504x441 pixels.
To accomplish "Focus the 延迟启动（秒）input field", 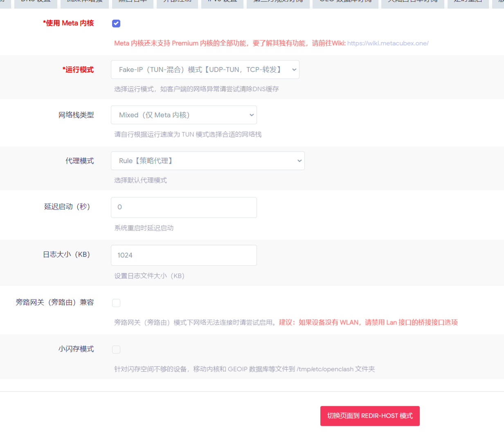I will click(x=184, y=207).
